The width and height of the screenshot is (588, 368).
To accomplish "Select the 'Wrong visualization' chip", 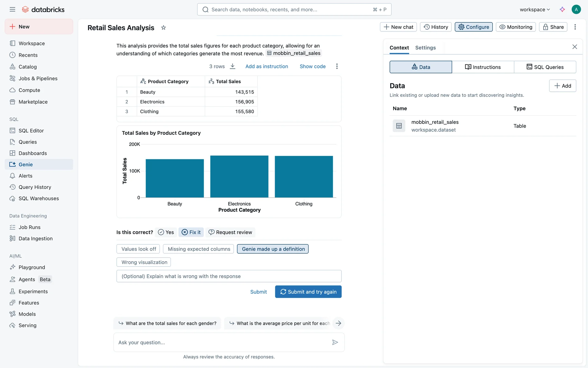I will 144,262.
